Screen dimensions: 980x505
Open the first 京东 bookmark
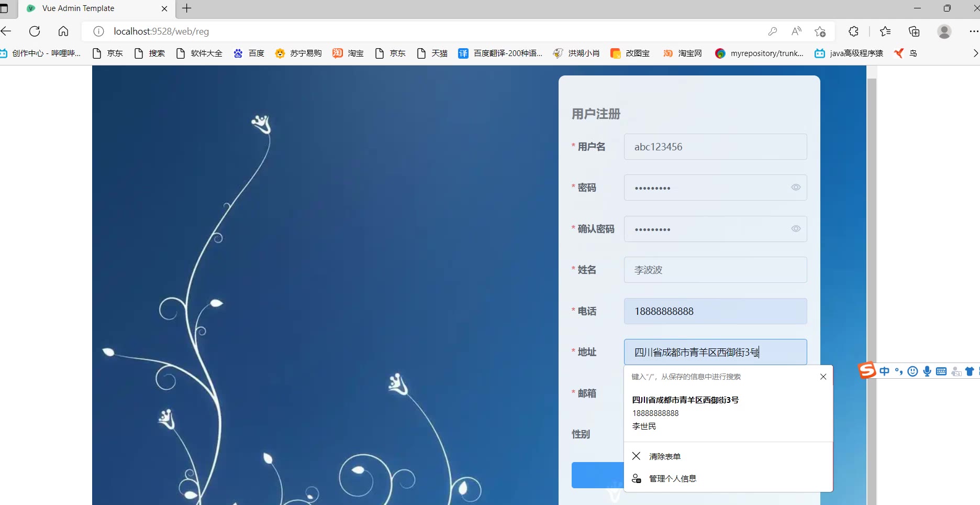click(x=107, y=53)
